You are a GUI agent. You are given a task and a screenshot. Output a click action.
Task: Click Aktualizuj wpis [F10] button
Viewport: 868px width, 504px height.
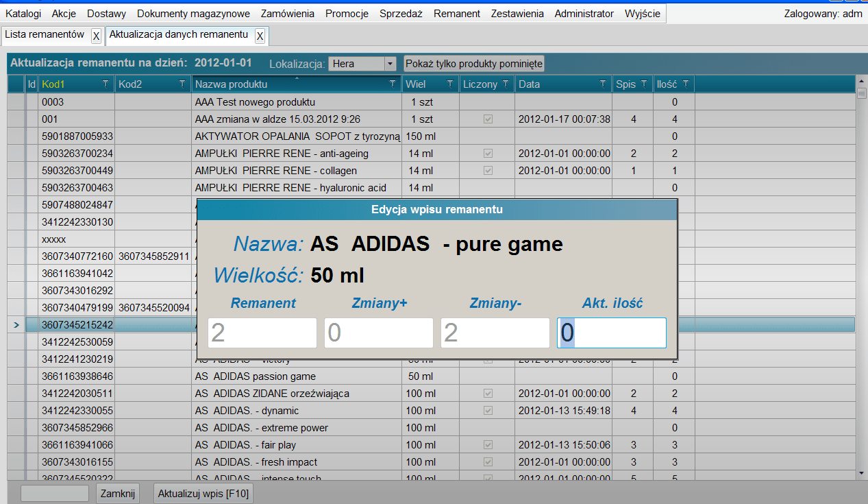(203, 493)
